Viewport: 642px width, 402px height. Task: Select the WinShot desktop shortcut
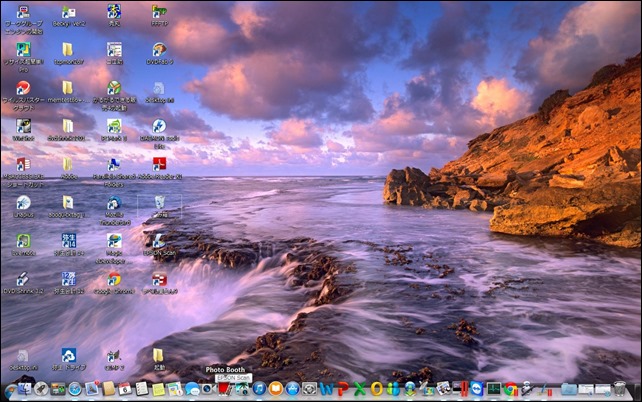[23, 130]
